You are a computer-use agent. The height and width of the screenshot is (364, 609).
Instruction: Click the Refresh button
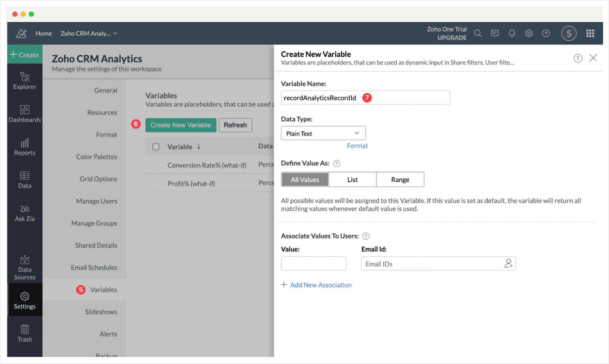tap(235, 125)
